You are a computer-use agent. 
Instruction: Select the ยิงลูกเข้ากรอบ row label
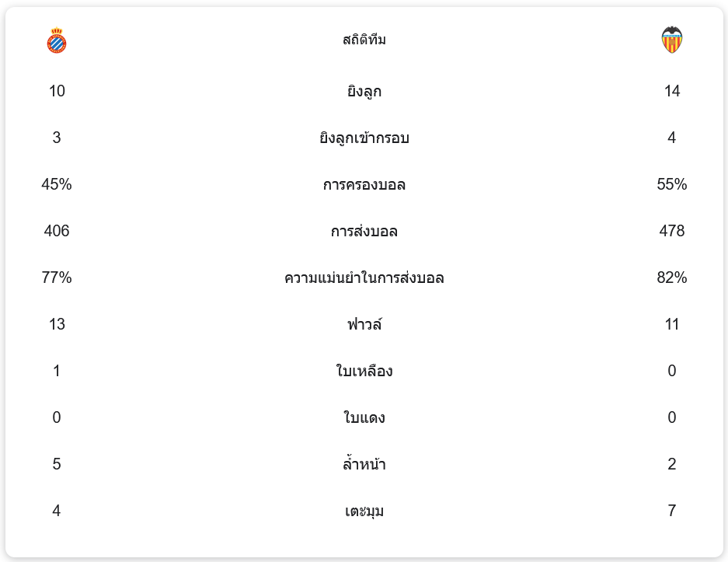click(x=364, y=138)
